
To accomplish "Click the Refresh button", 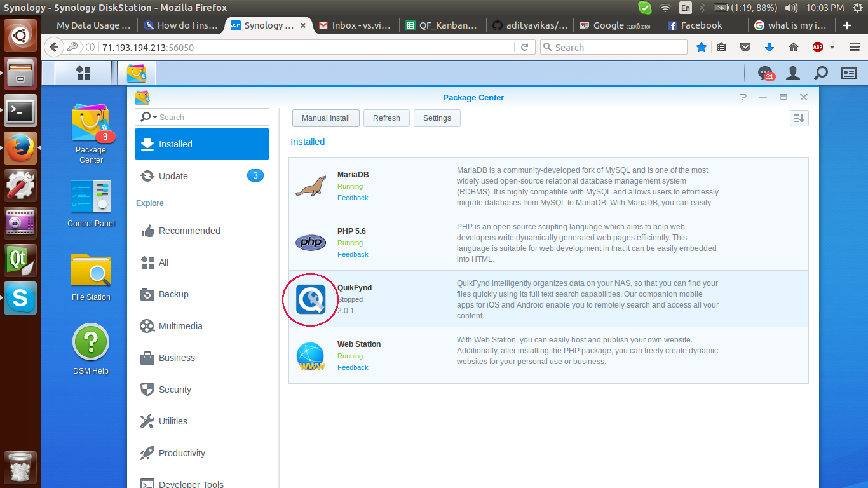I will (386, 118).
